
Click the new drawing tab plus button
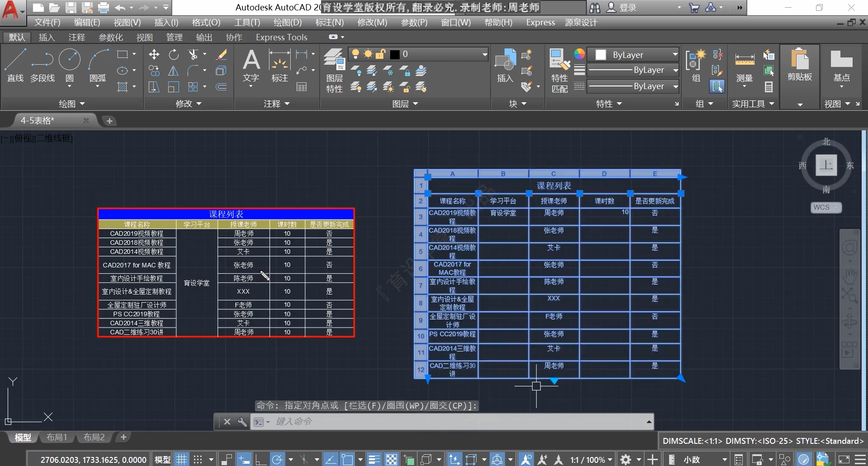[109, 121]
